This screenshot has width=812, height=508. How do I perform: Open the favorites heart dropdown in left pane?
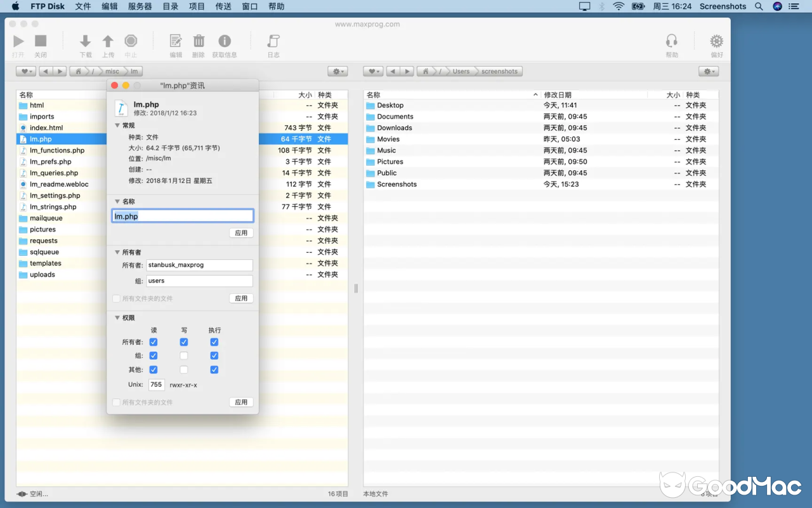point(25,71)
